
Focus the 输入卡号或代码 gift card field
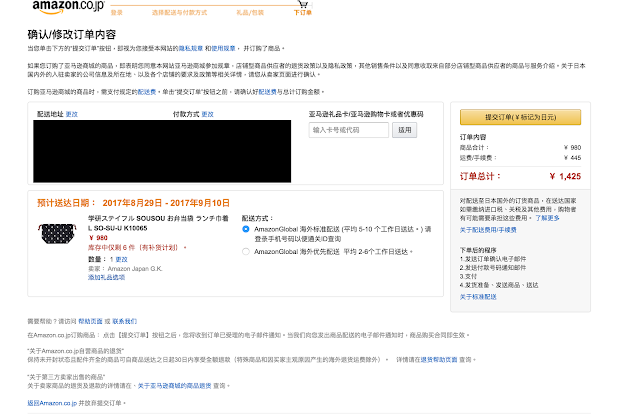click(349, 130)
